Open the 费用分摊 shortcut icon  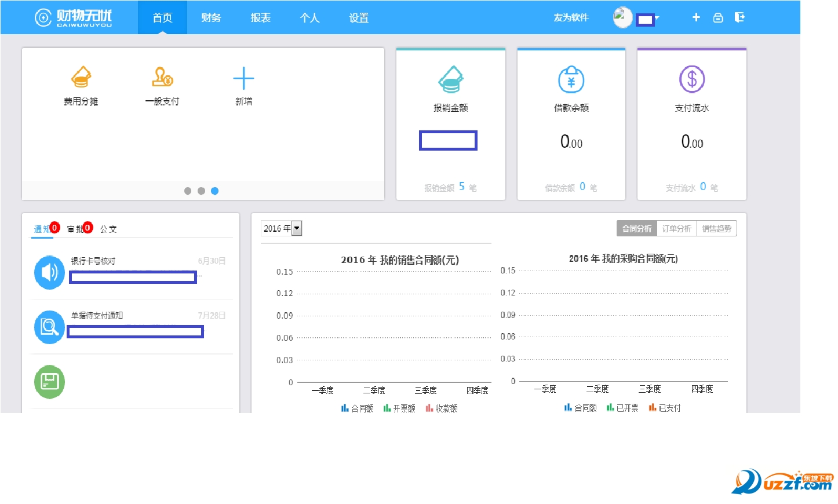(81, 78)
